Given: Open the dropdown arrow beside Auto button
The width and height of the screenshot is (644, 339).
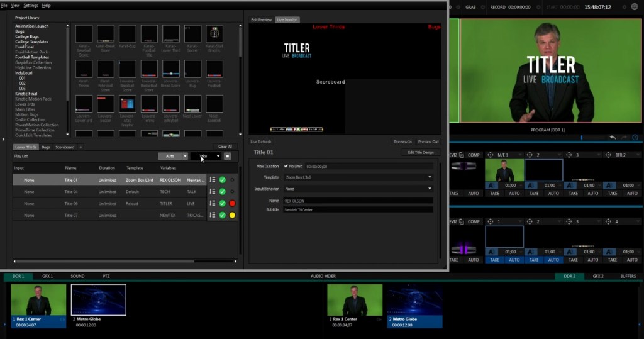Looking at the screenshot, I should pos(186,156).
